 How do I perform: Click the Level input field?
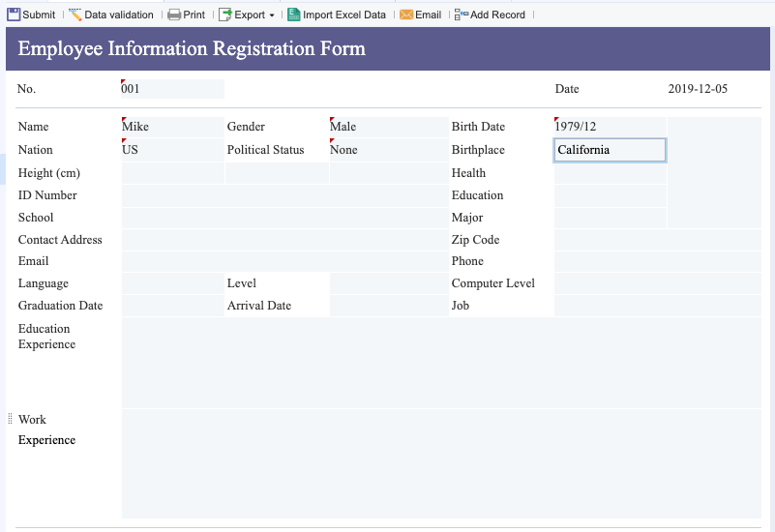[x=389, y=283]
